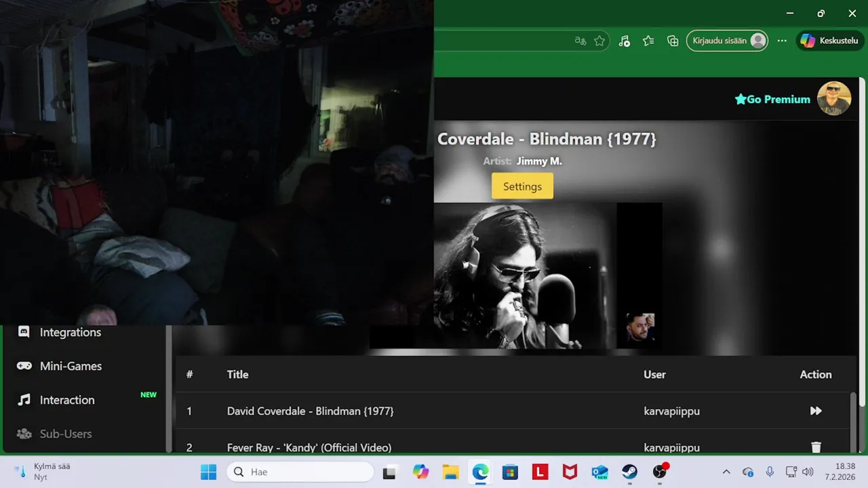Click the song queue vertical scrollbar
Screen dimensions: 868x488
pos(854,422)
